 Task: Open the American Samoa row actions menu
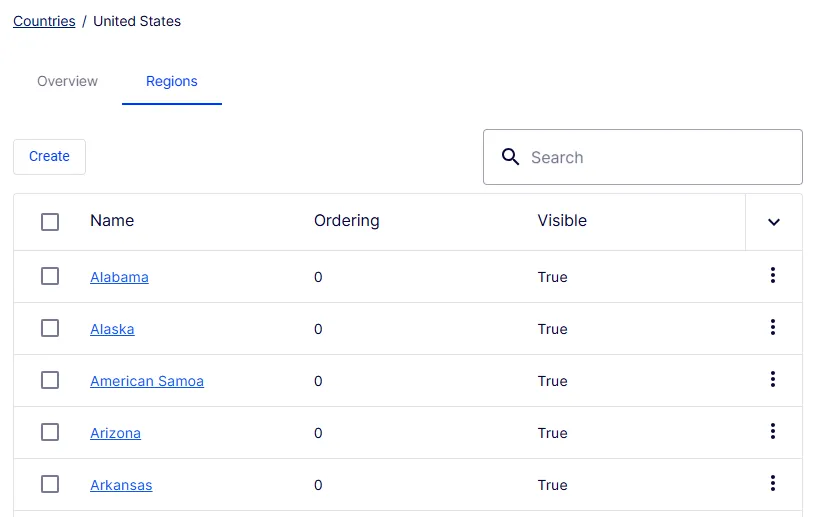tap(773, 379)
